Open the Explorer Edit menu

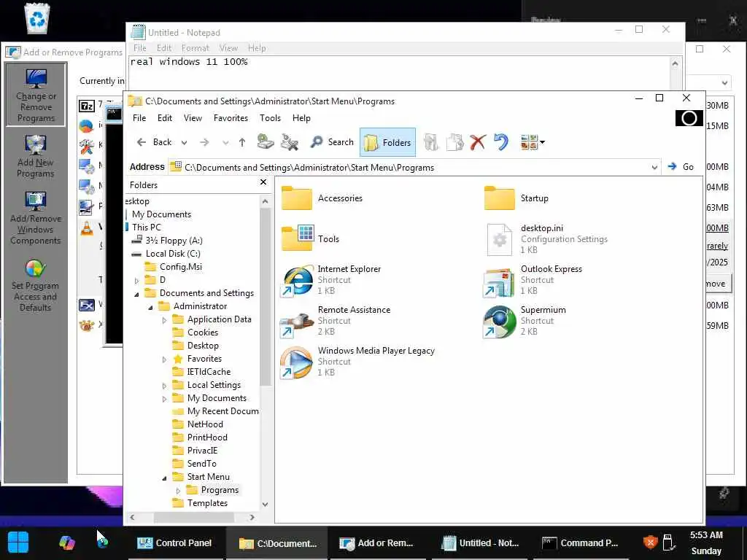tap(165, 118)
